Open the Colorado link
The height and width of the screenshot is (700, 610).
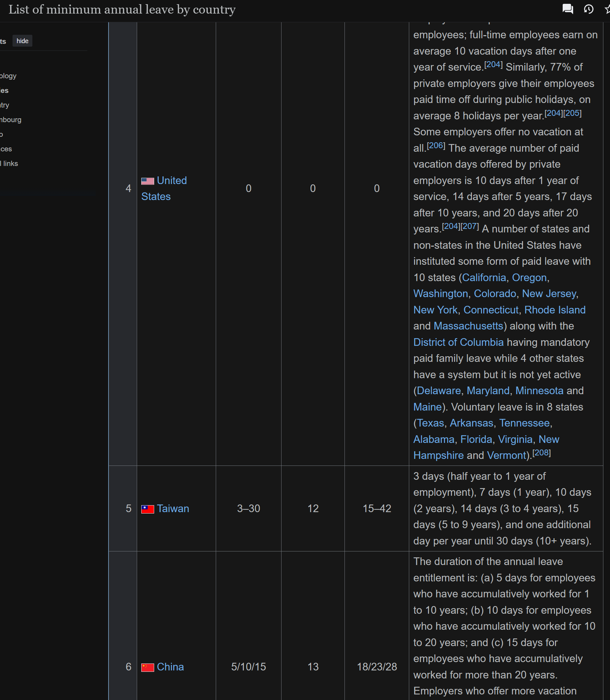coord(495,294)
